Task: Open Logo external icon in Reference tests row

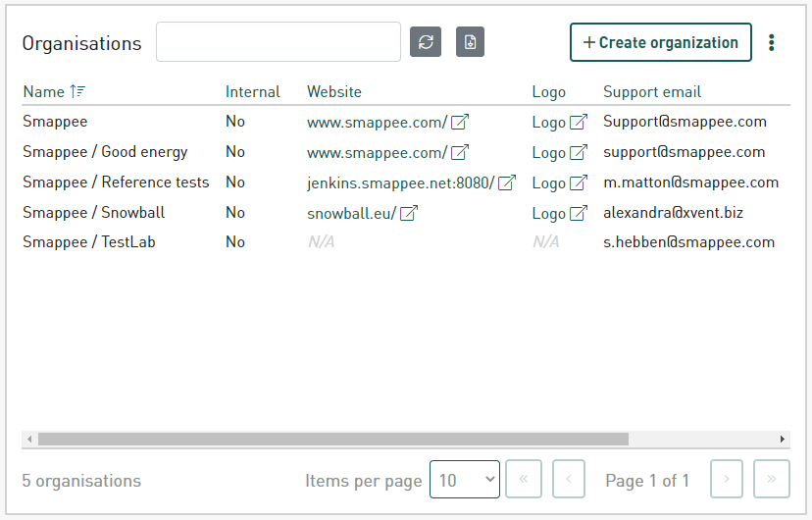Action: coord(579,182)
